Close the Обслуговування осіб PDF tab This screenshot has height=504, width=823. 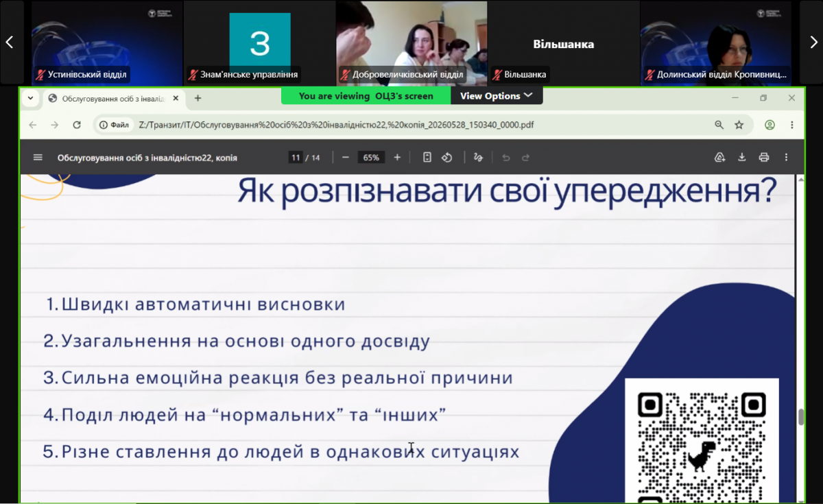tap(176, 98)
